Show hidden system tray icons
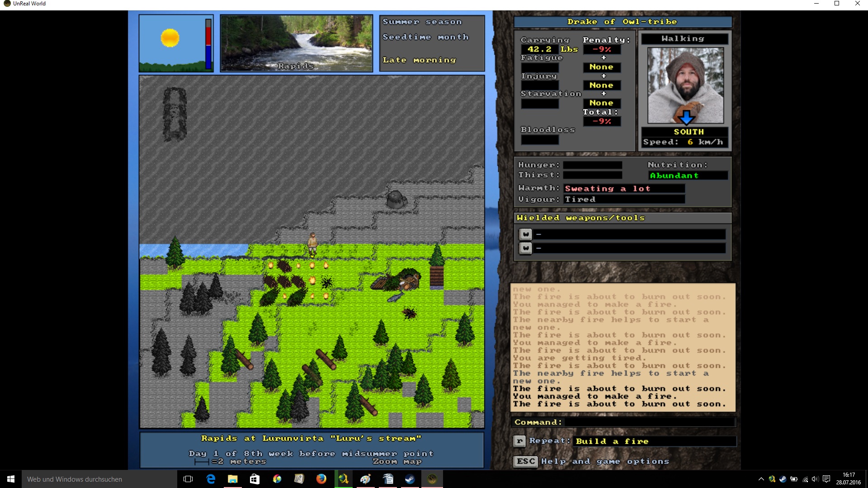Image resolution: width=868 pixels, height=488 pixels. [x=761, y=479]
